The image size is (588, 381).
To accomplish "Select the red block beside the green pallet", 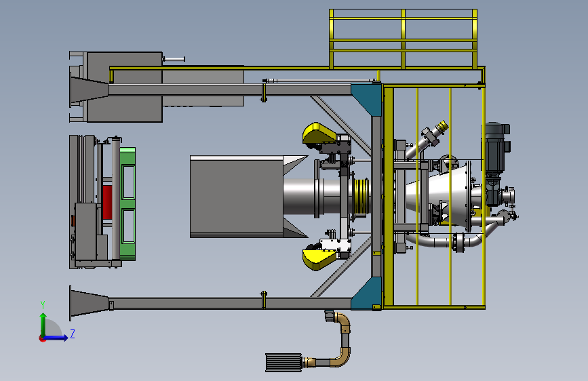I will tap(107, 202).
